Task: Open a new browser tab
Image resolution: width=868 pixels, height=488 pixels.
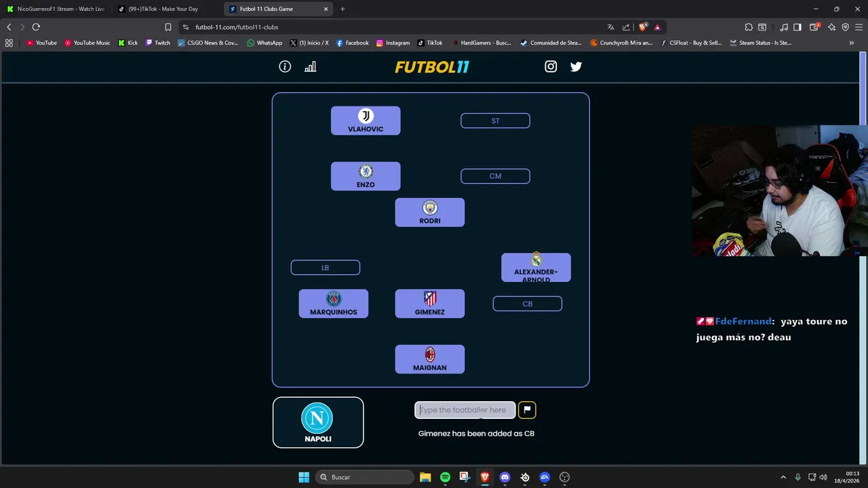Action: 342,9
